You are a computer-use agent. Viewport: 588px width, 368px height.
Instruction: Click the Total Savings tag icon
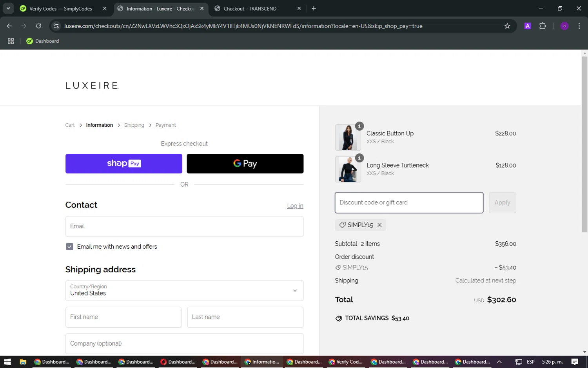(339, 318)
